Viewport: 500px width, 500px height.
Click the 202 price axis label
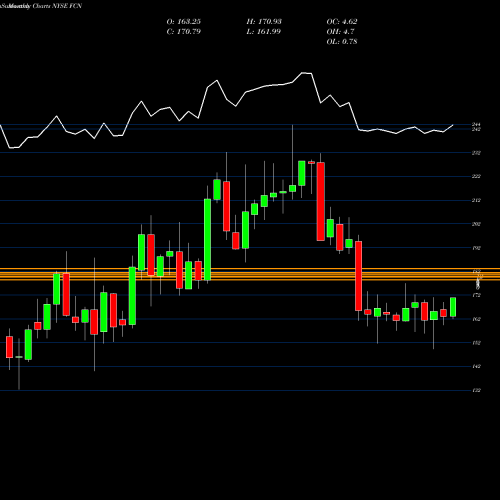[x=476, y=224]
